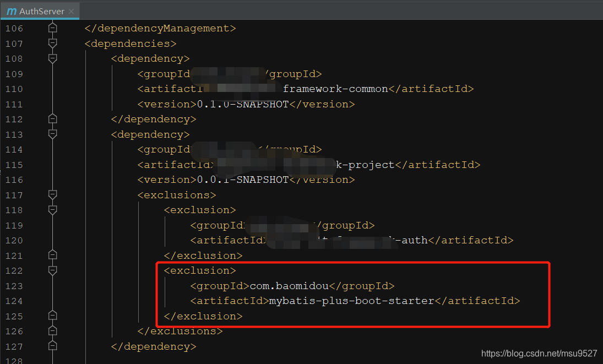Toggle the fold marker beside line 121

52,254
